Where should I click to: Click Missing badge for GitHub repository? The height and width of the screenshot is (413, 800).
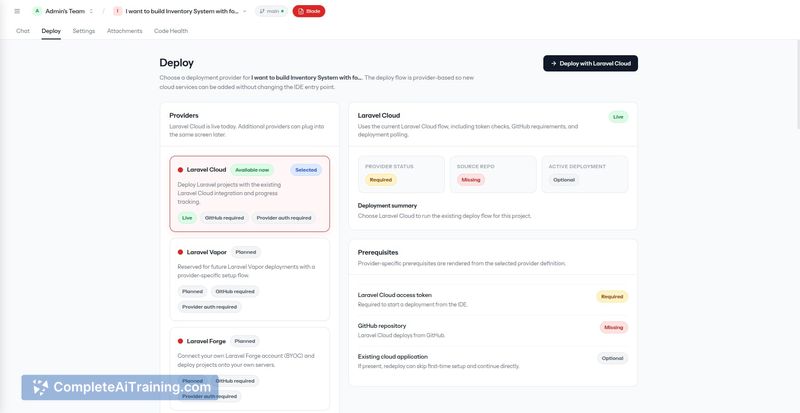[x=614, y=327]
